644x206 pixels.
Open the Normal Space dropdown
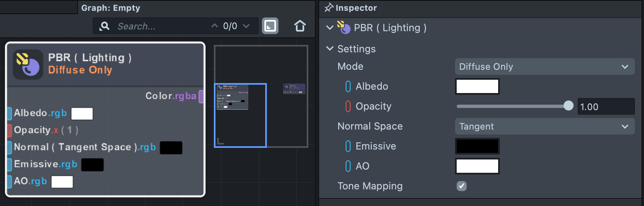click(x=544, y=126)
